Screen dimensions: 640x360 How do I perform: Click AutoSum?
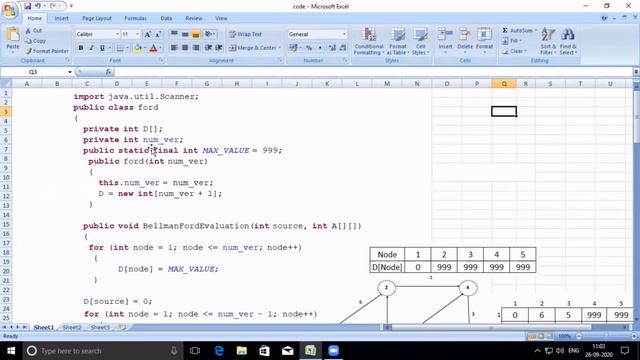(x=517, y=31)
